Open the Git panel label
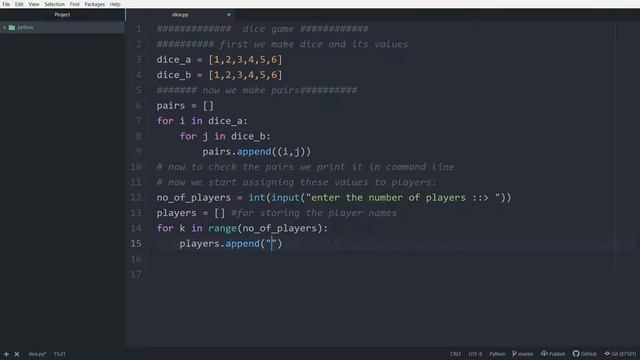Viewport: 640px width, 360px height. [x=624, y=354]
